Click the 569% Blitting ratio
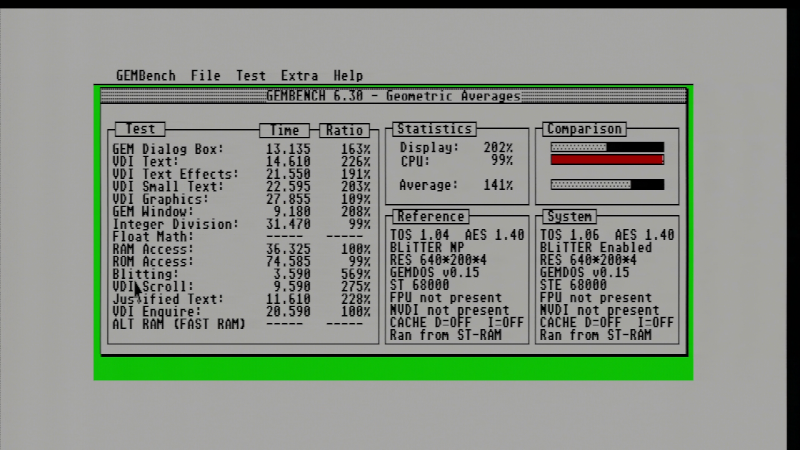 coord(356,274)
